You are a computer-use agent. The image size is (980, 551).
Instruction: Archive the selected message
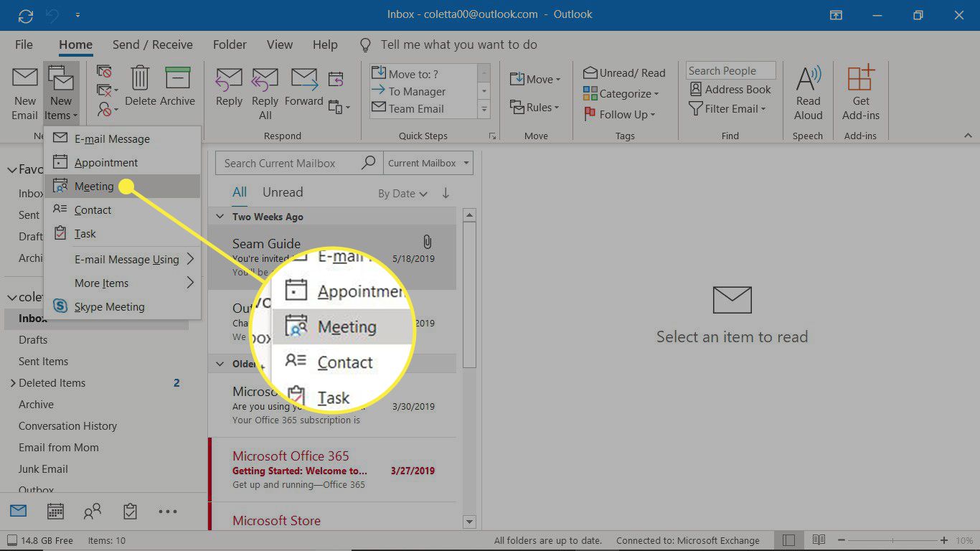[178, 88]
